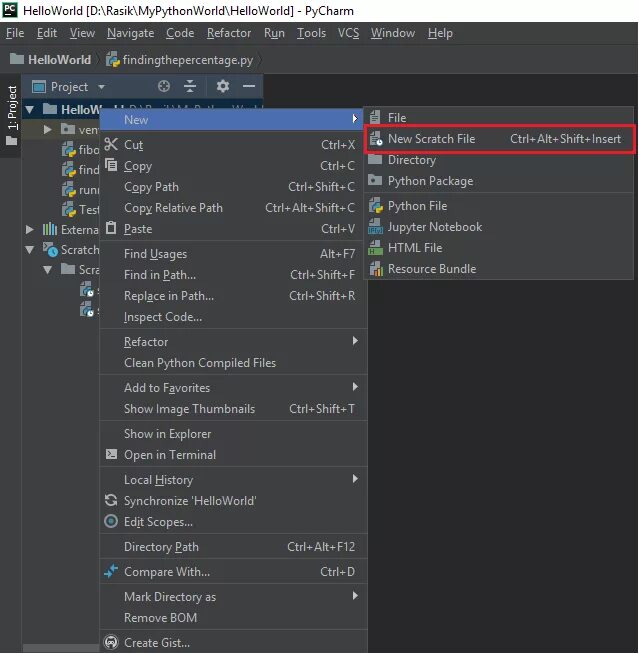The width and height of the screenshot is (639, 654).
Task: Open the Code menu
Action: (180, 33)
